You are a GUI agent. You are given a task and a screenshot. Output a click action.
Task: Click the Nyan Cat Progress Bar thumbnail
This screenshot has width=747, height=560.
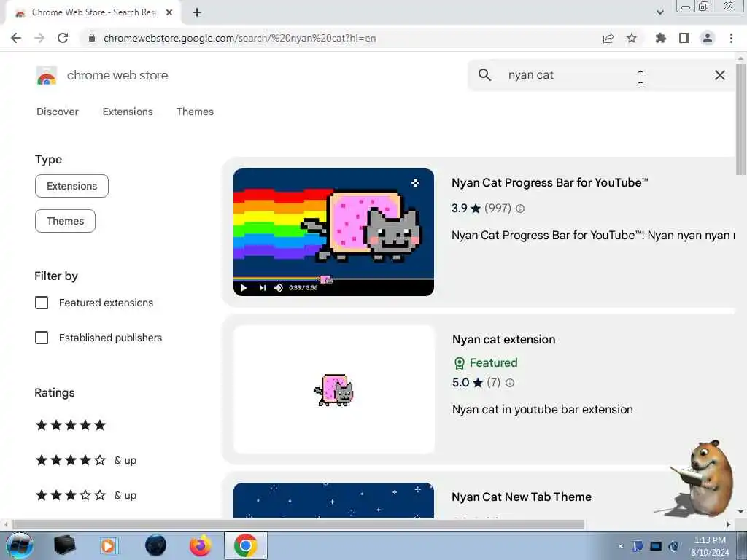(x=333, y=232)
